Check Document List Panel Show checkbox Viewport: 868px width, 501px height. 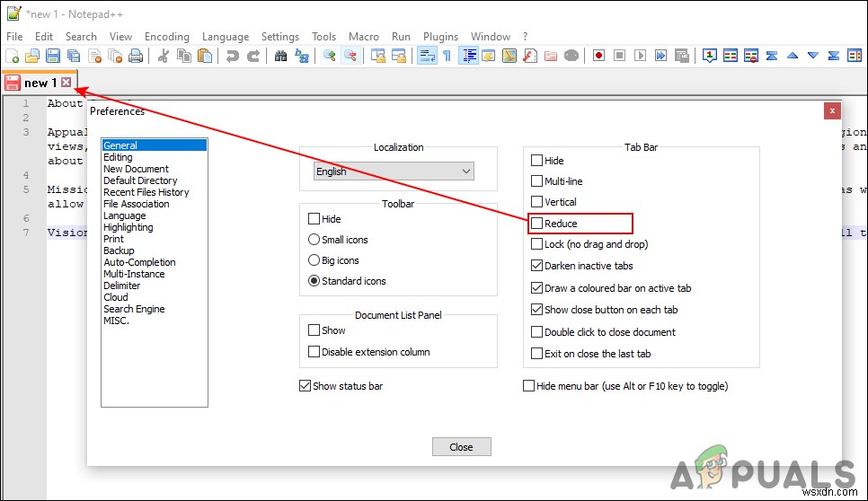314,330
